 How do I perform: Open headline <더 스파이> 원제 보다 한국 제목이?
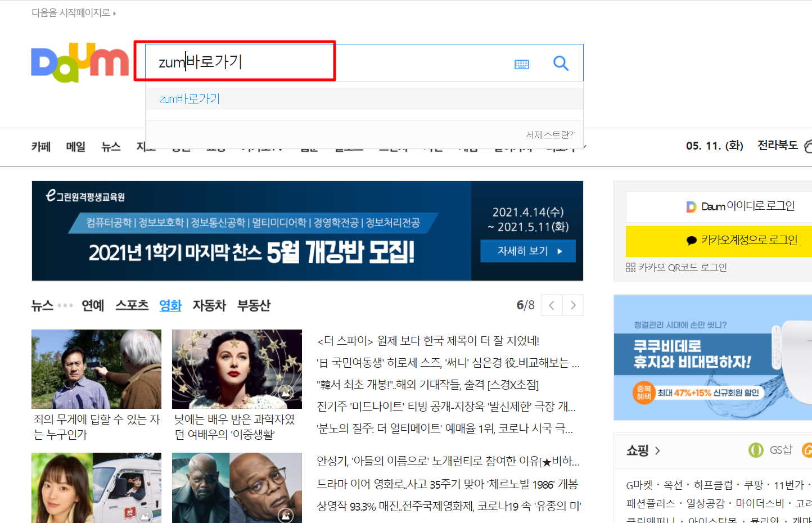[x=428, y=341]
